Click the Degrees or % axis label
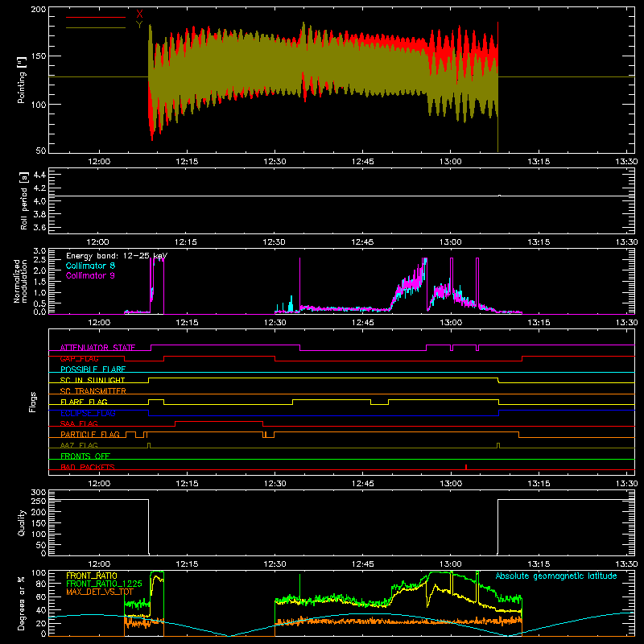This screenshot has height=644, width=644. pyautogui.click(x=22, y=603)
